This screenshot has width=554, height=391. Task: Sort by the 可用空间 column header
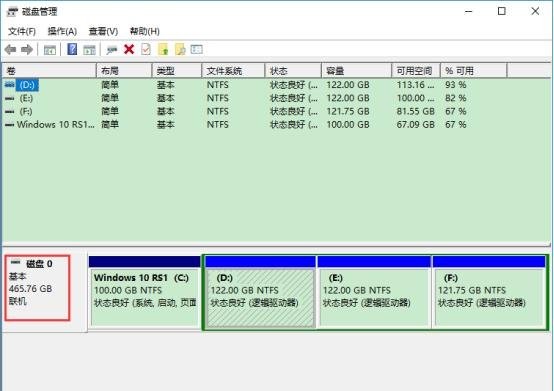(416, 71)
